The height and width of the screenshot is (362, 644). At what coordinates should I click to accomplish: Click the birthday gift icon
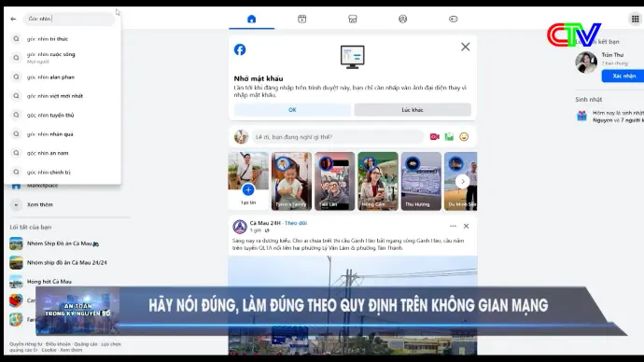(x=581, y=116)
